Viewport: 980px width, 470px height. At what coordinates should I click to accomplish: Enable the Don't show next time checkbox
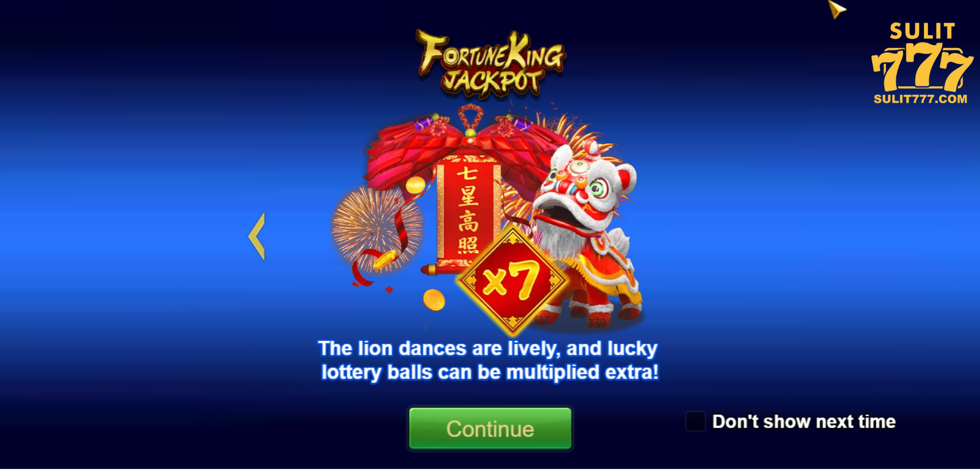[x=695, y=421]
